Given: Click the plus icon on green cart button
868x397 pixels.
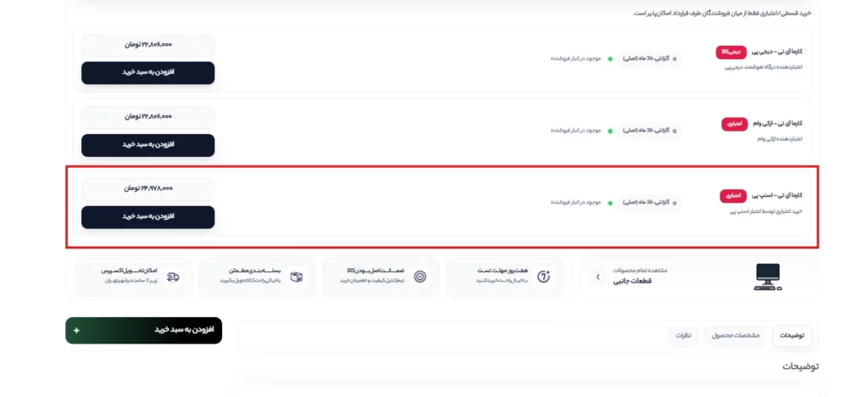Looking at the screenshot, I should [76, 331].
